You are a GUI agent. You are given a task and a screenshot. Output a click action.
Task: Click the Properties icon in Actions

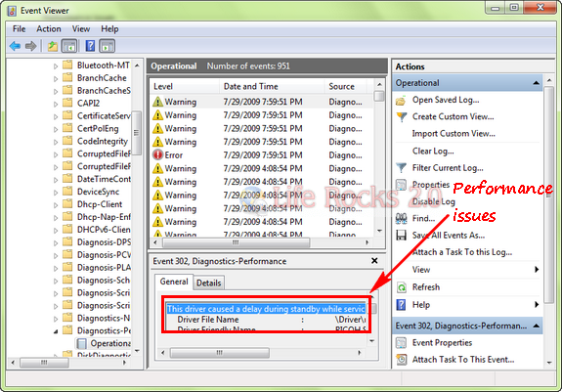click(402, 185)
